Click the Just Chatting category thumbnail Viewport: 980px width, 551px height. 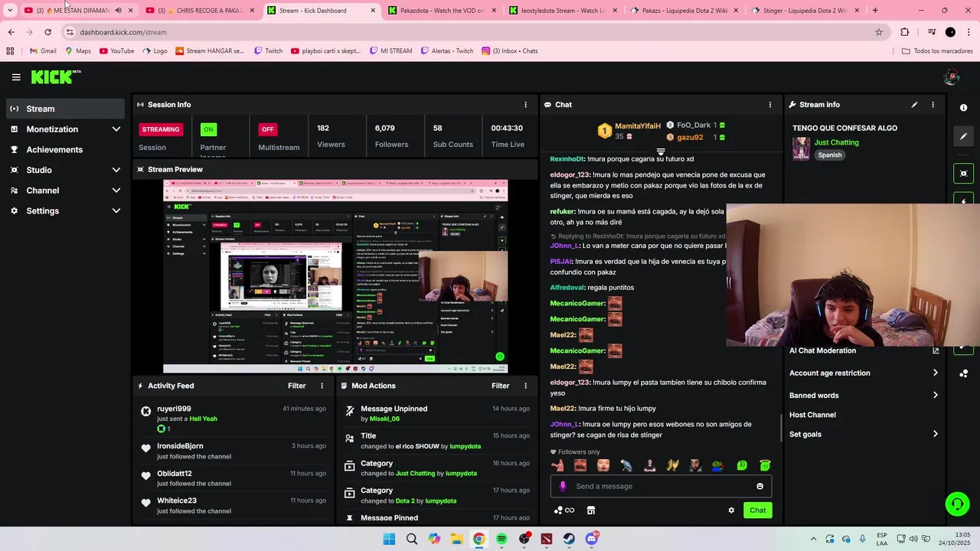pyautogui.click(x=801, y=148)
